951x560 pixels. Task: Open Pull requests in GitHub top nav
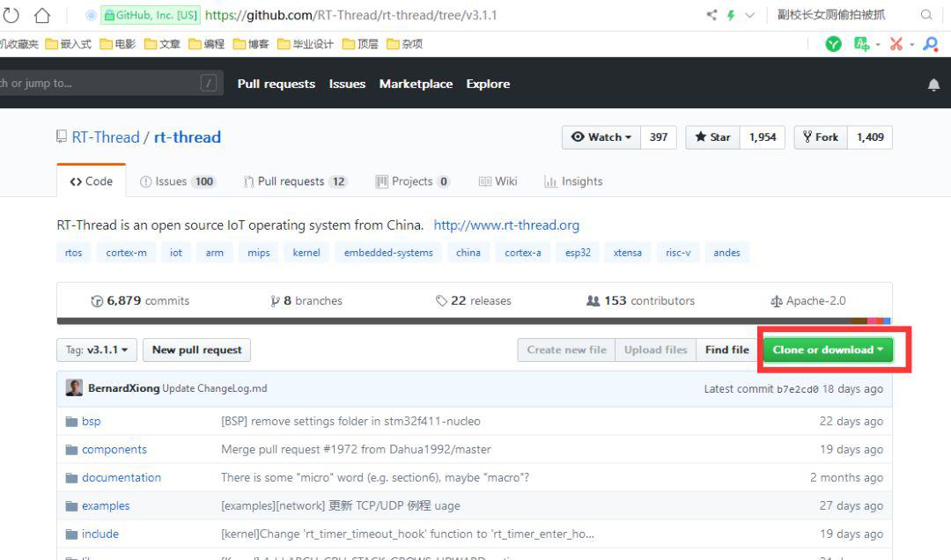click(x=276, y=84)
